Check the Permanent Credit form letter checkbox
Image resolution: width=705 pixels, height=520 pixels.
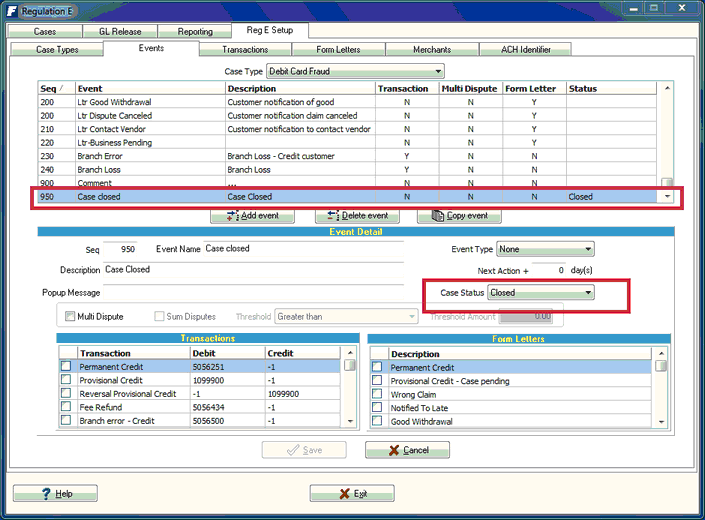377,367
